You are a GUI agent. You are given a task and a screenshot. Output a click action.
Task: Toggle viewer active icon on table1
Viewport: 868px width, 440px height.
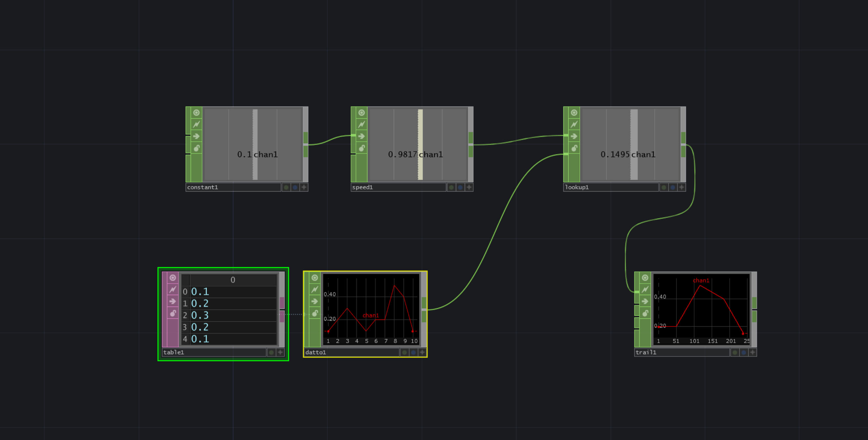point(173,278)
